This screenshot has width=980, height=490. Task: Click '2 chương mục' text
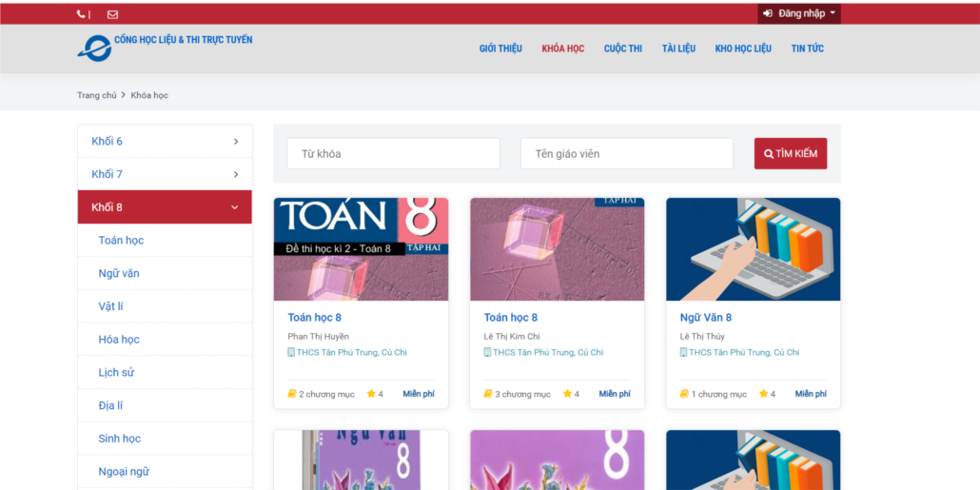[x=326, y=394]
